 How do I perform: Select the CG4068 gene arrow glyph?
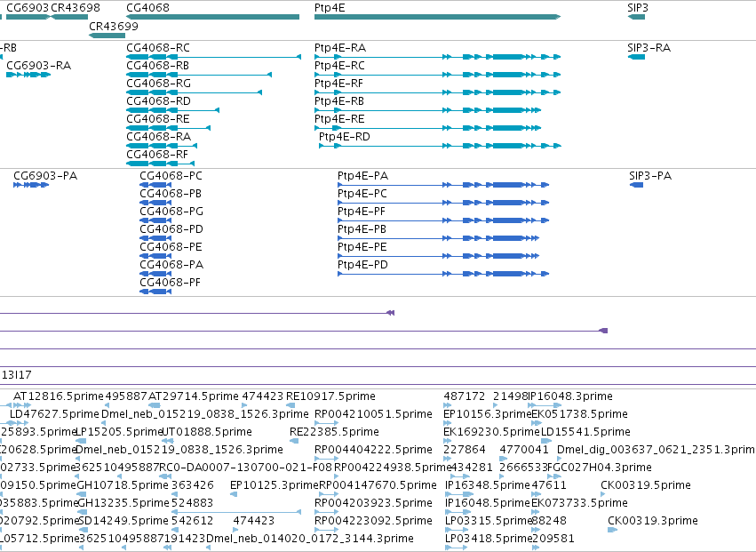(x=212, y=17)
